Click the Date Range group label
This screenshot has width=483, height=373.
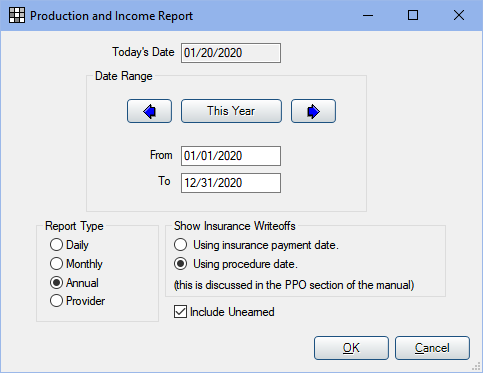pos(124,76)
